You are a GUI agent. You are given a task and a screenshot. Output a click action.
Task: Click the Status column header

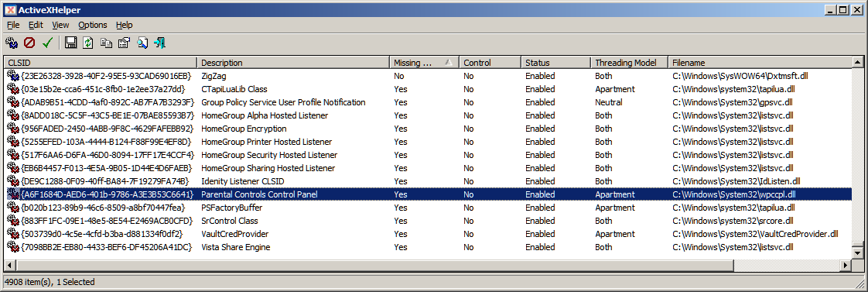click(x=555, y=63)
